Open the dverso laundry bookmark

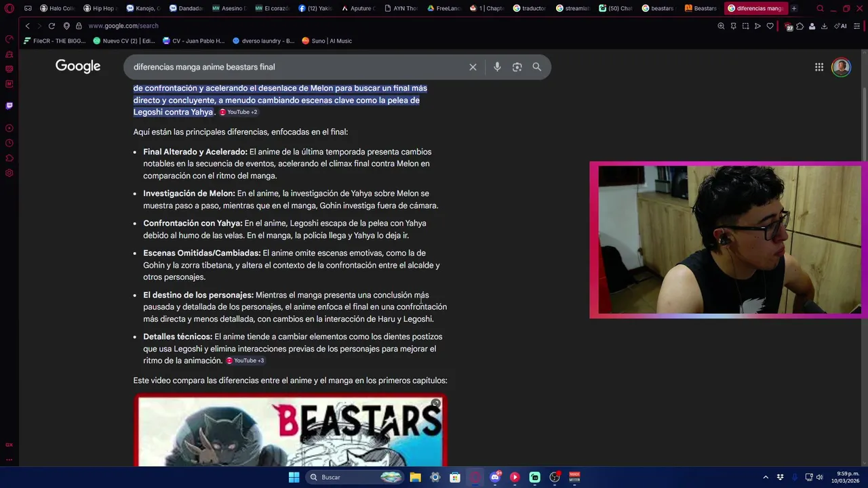pyautogui.click(x=263, y=41)
